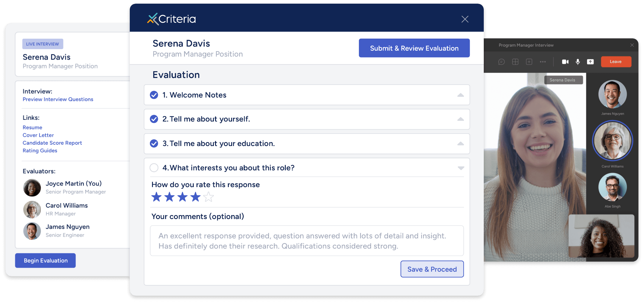Collapse the Tell me about yourself section
Viewport: 644px width, 303px height.
(x=461, y=119)
